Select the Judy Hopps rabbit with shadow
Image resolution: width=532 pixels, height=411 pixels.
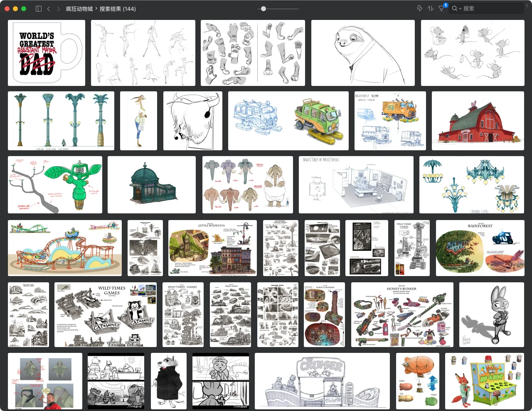coord(492,315)
